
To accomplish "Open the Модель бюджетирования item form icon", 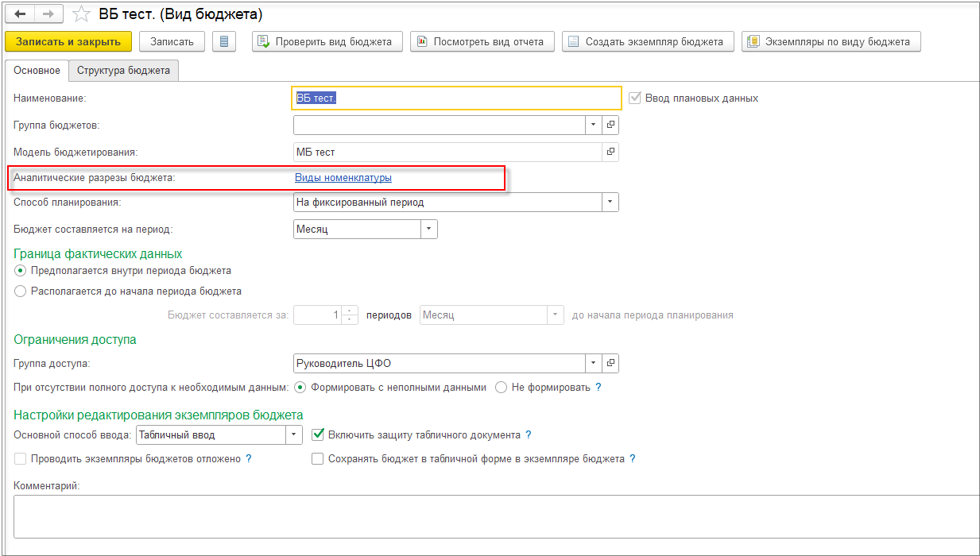I will (x=610, y=151).
